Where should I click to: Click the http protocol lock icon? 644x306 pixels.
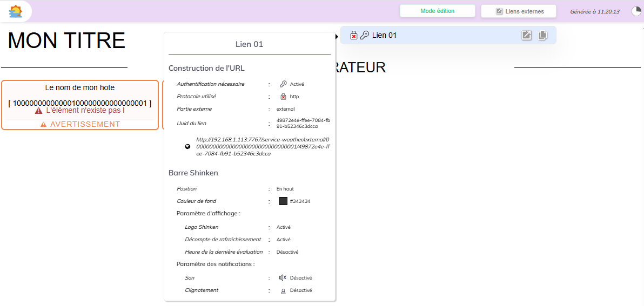click(283, 97)
